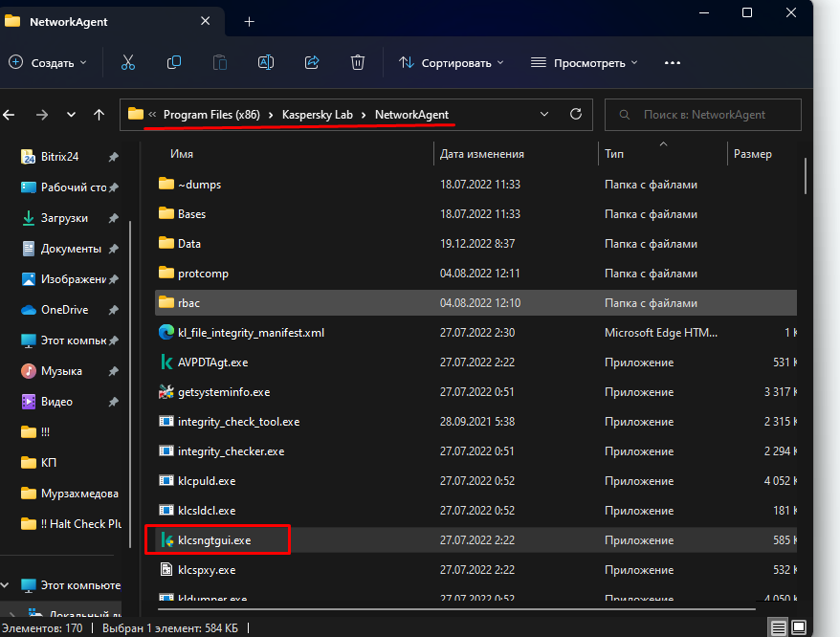
Task: Select klcsldcl.exe file
Action: pyautogui.click(x=475, y=511)
